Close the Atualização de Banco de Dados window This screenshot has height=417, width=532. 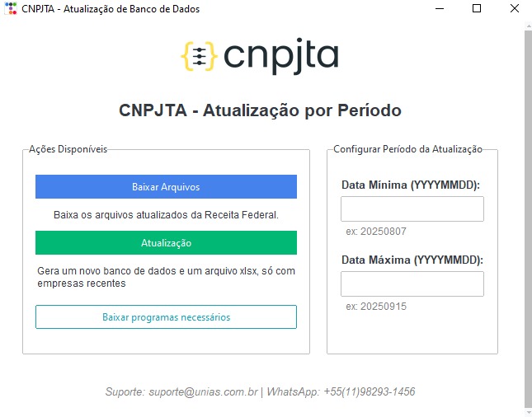(x=514, y=9)
